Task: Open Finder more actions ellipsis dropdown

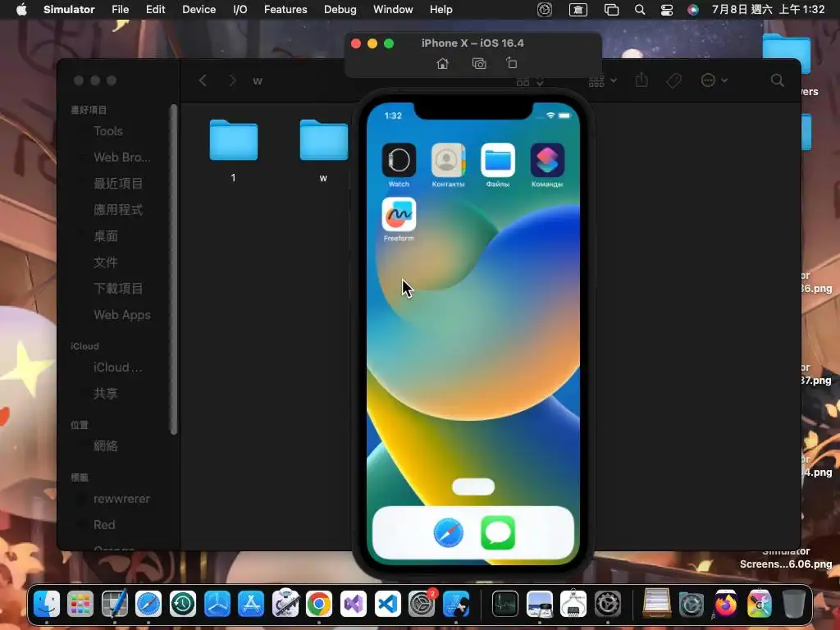Action: point(714,80)
